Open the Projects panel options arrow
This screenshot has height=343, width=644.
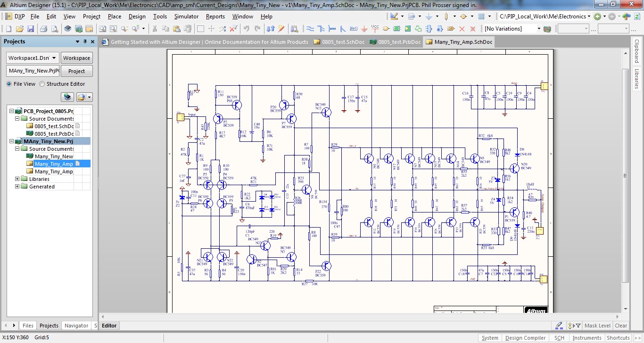coord(77,41)
